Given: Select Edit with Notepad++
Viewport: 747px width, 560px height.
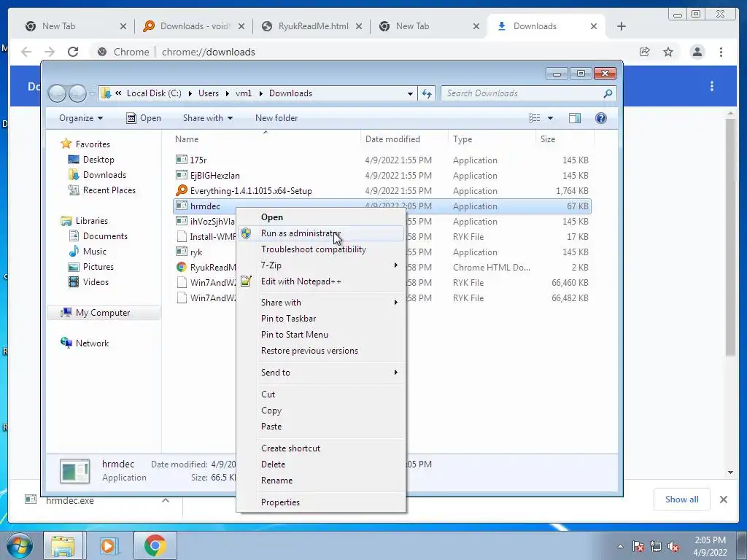Looking at the screenshot, I should (x=321, y=281).
